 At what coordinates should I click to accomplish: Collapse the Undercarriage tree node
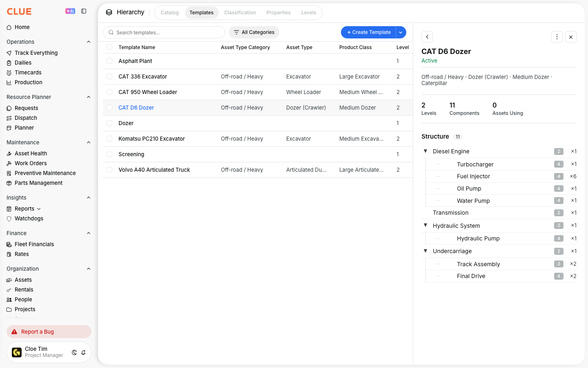pyautogui.click(x=425, y=251)
